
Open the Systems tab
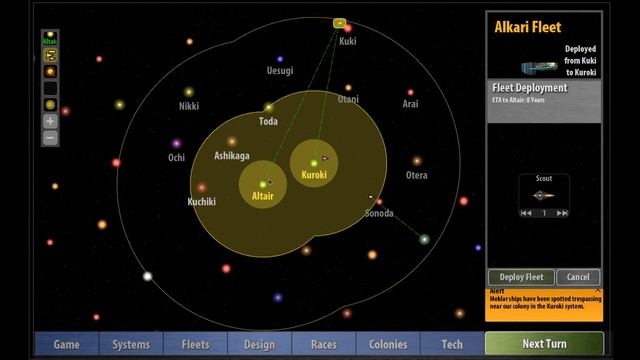coord(131,344)
